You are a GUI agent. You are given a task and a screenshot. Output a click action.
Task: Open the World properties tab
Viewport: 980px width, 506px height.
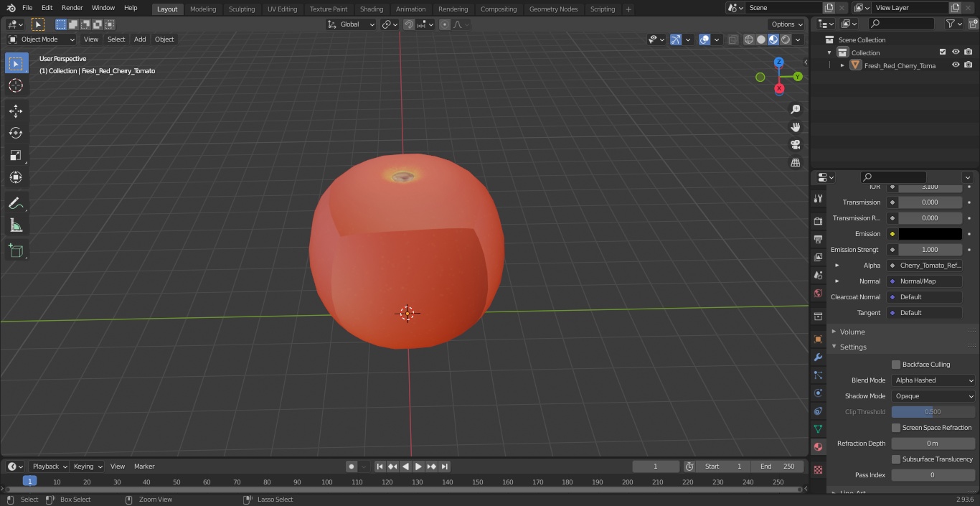click(818, 293)
